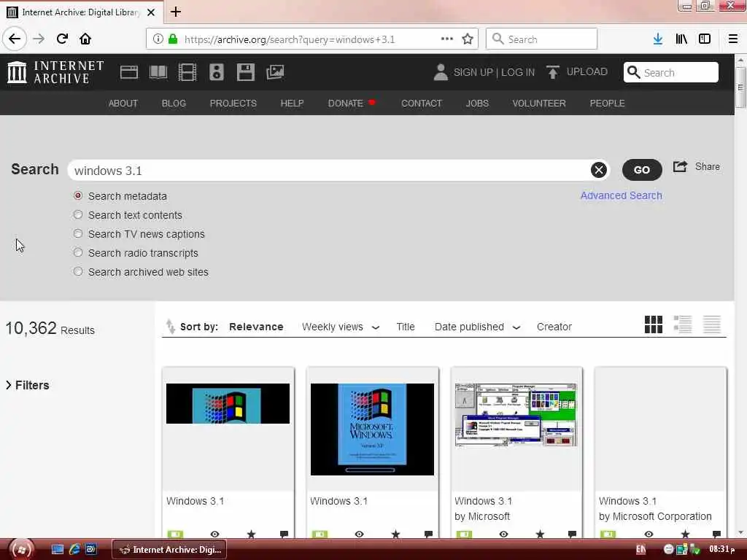Show site identity lock icon

(173, 39)
